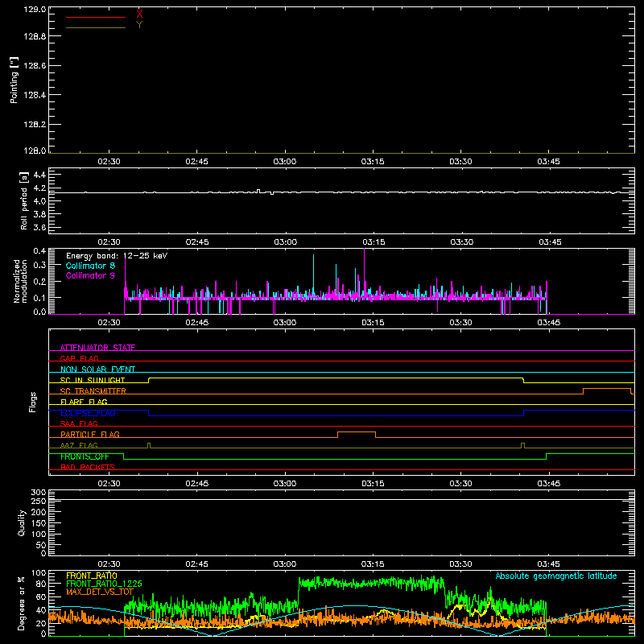Select the SAA_FLAG label
Viewport: 644px width, 644px height.
point(79,423)
